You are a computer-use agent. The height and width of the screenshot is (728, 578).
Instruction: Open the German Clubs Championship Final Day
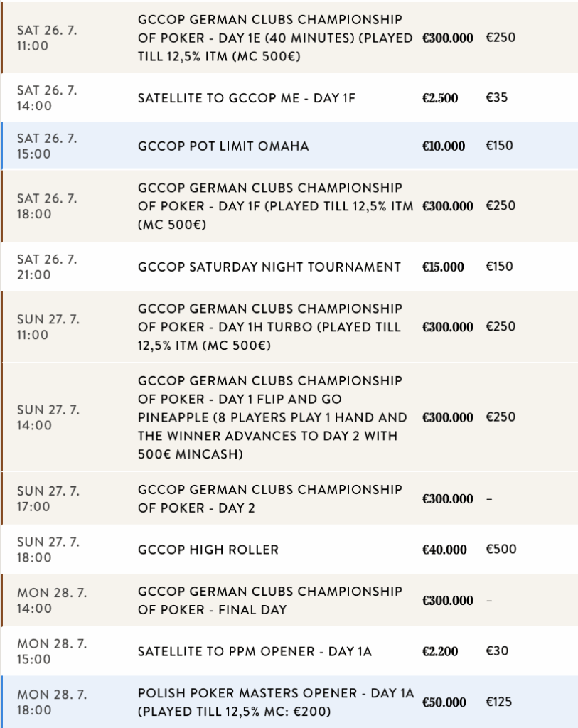pos(269,601)
